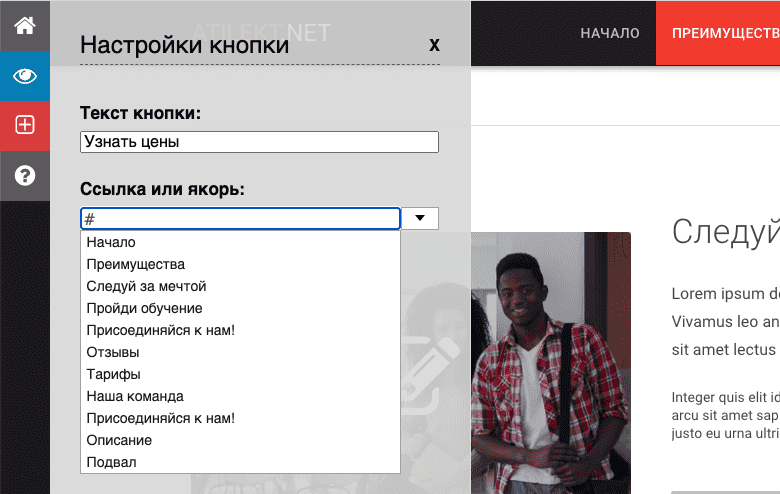Click 'Lorem ipsum' paragraph text
The width and height of the screenshot is (780, 494).
pos(726,321)
